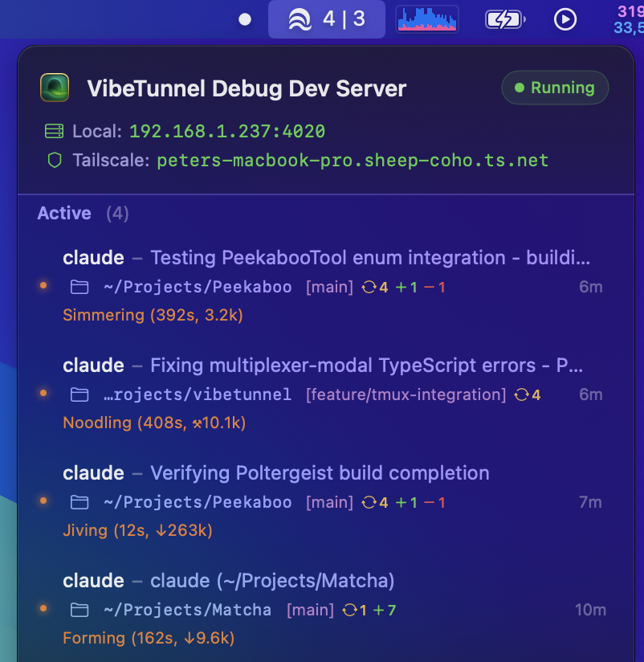Viewport: 644px width, 662px height.
Task: Click ~/Projects/Peekaboo path in Testing PeekabooTool session
Action: (198, 287)
